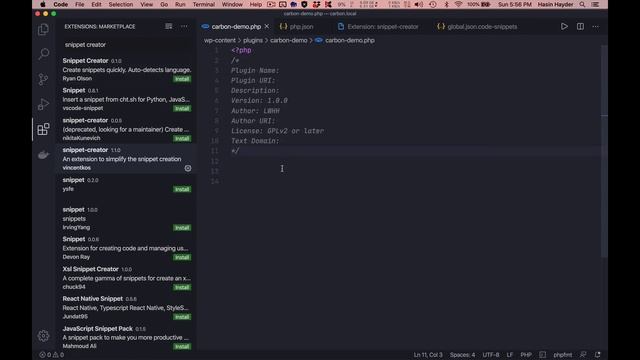Image resolution: width=640 pixels, height=360 pixels.
Task: Open the Explorer view in the activity bar
Action: pos(43,29)
